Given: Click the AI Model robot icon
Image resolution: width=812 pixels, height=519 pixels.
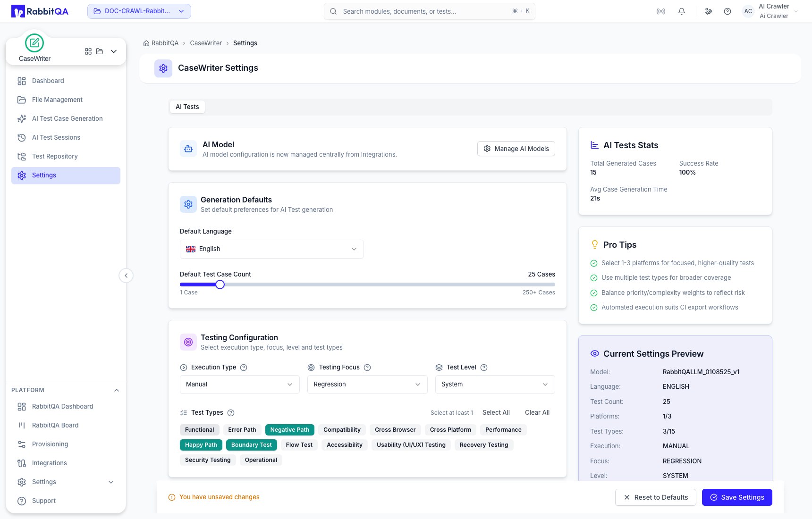Looking at the screenshot, I should coord(188,149).
